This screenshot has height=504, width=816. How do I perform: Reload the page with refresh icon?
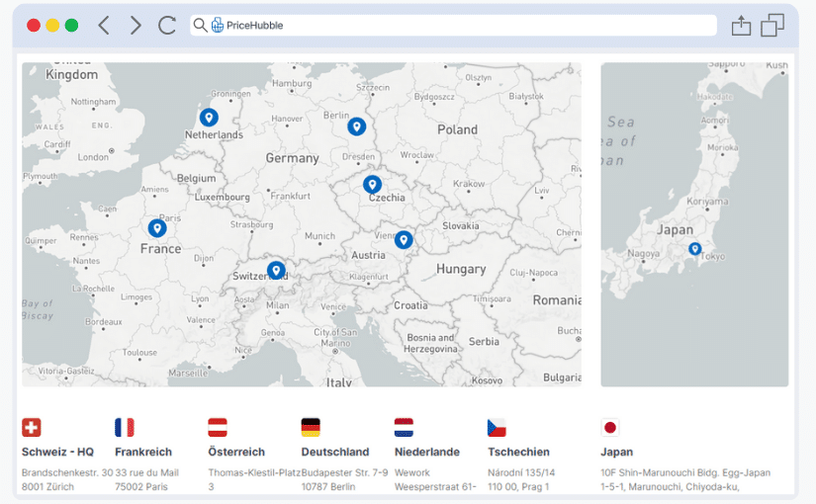[x=167, y=25]
